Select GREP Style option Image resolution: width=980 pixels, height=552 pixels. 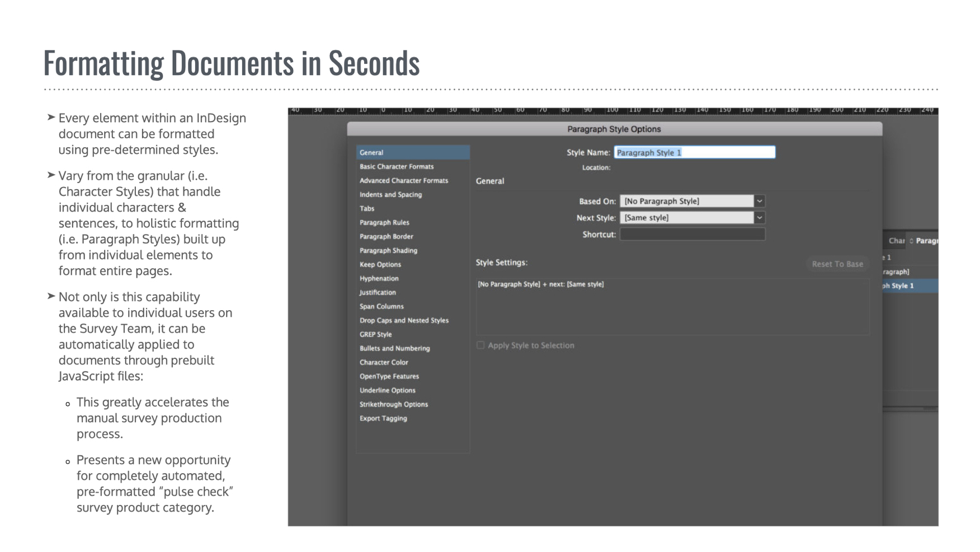click(375, 334)
